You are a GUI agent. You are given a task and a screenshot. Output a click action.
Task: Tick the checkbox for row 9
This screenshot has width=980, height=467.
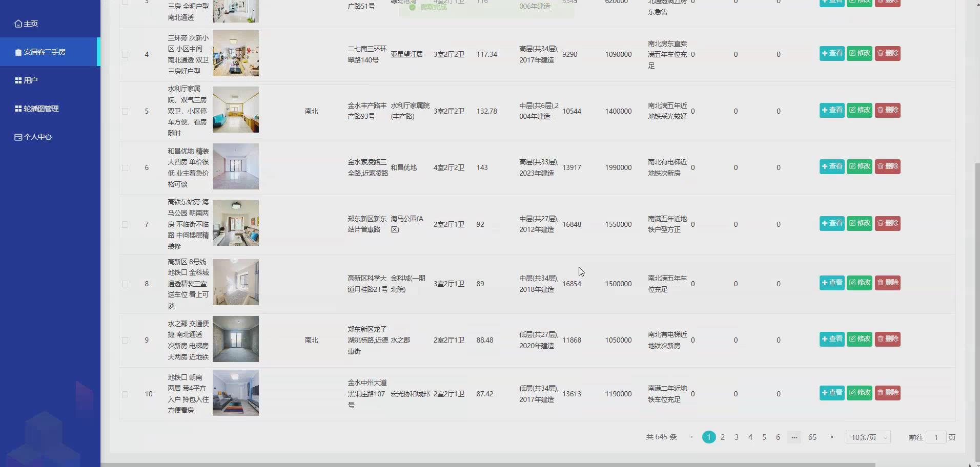[125, 340]
